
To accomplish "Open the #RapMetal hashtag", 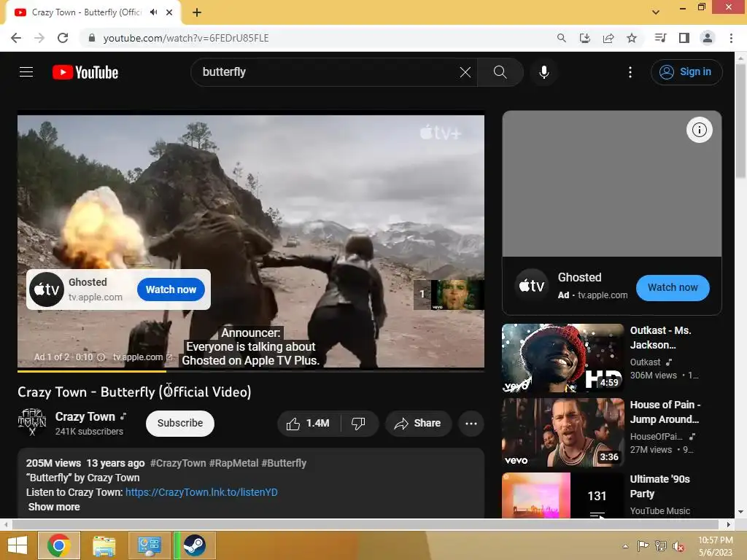I will [233, 463].
